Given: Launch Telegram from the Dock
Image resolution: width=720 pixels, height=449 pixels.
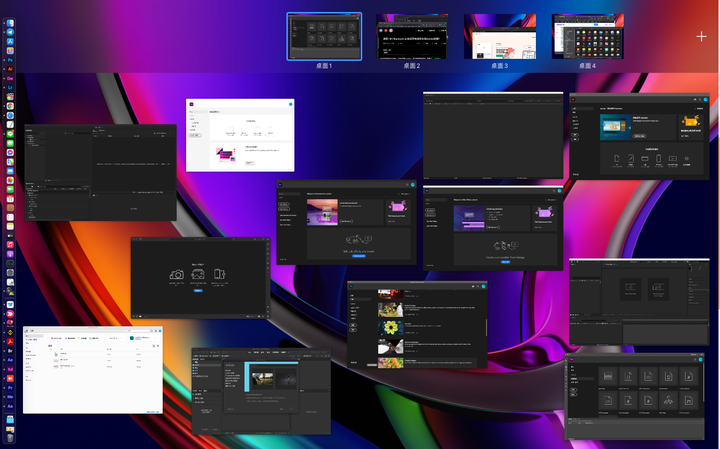Looking at the screenshot, I should (10, 32).
